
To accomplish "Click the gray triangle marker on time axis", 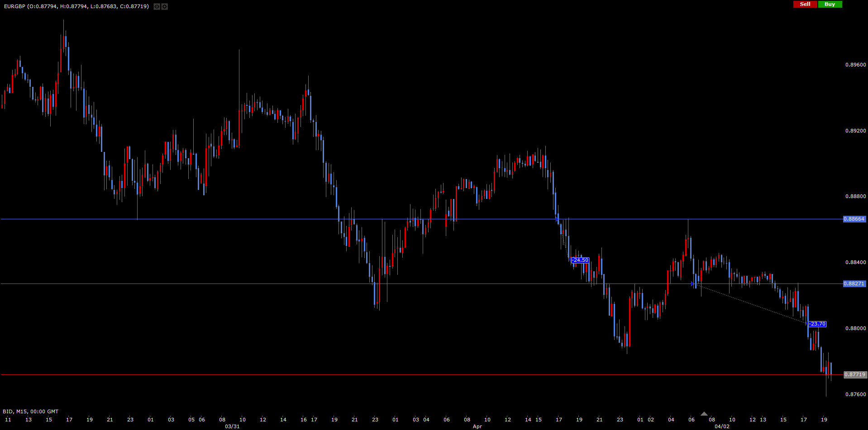I will pyautogui.click(x=704, y=414).
